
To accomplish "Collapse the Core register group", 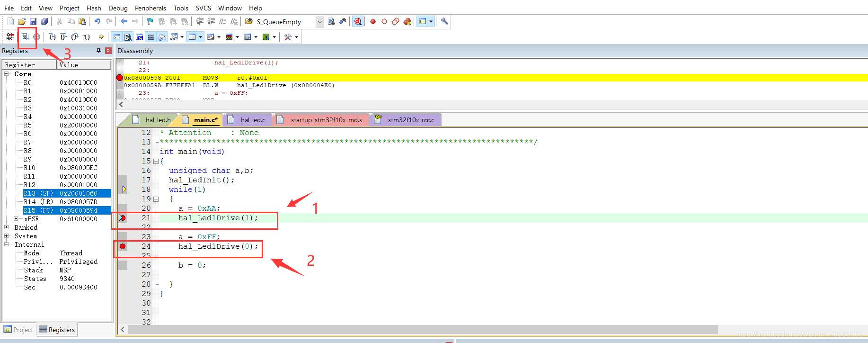I will click(7, 74).
